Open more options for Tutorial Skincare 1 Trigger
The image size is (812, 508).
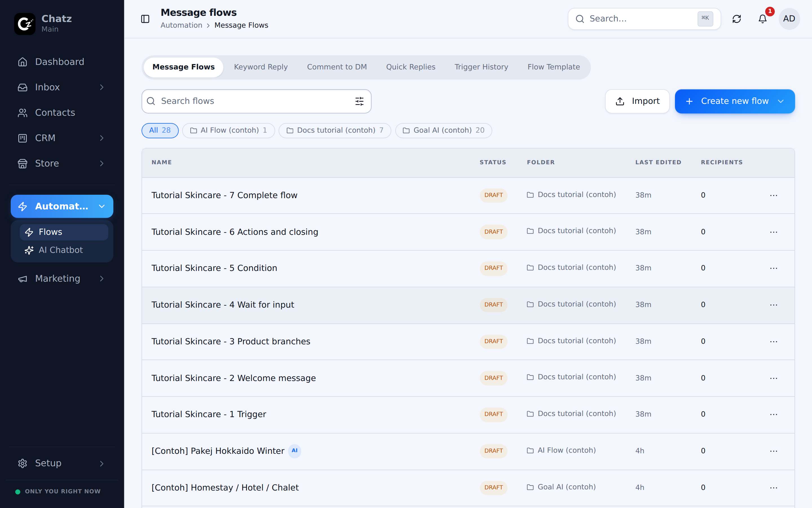774,414
